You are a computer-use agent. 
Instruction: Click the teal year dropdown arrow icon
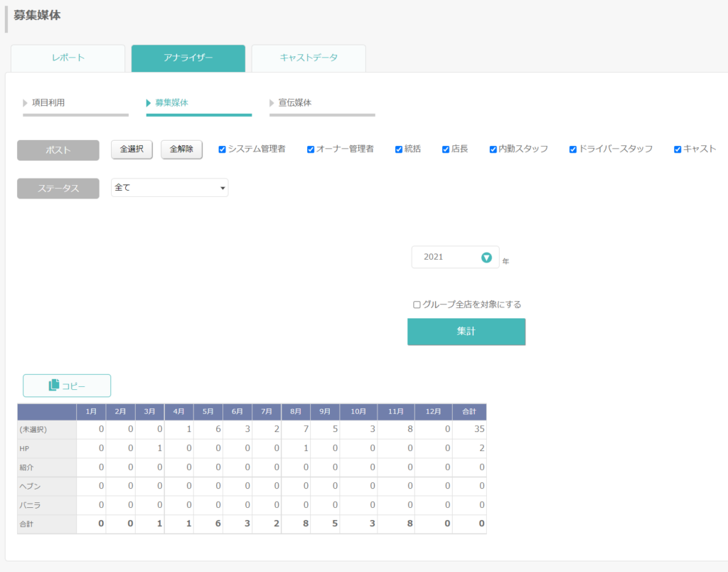(x=486, y=258)
